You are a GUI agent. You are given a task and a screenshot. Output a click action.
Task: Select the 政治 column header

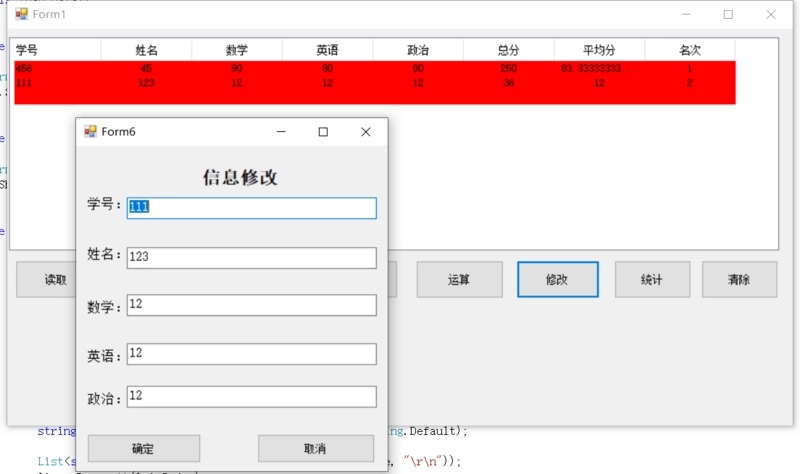click(x=418, y=50)
